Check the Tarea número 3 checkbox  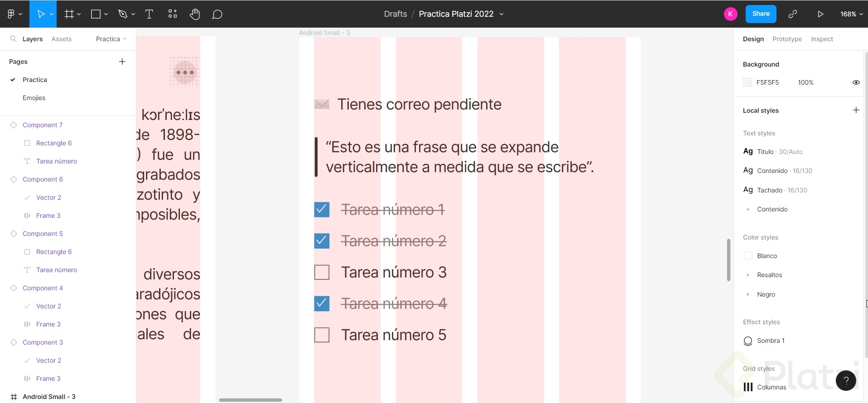click(322, 272)
